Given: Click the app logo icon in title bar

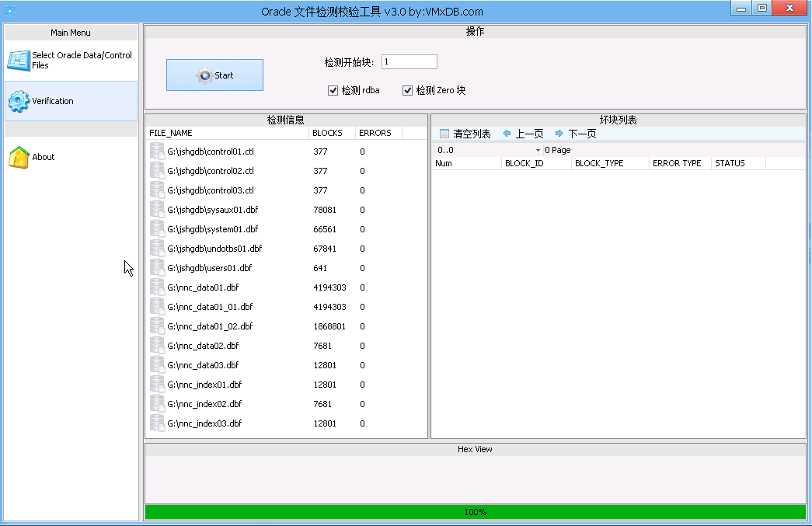Looking at the screenshot, I should 10,10.
